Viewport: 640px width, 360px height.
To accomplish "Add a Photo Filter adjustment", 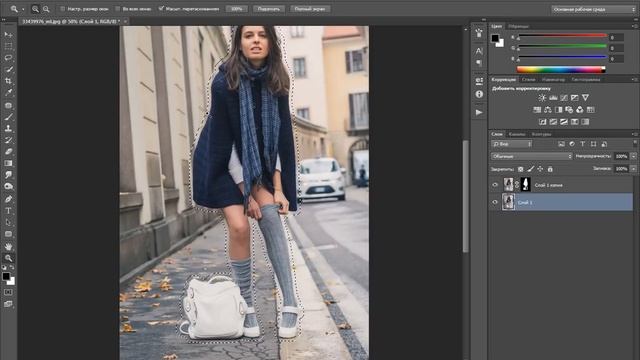I will click(569, 110).
